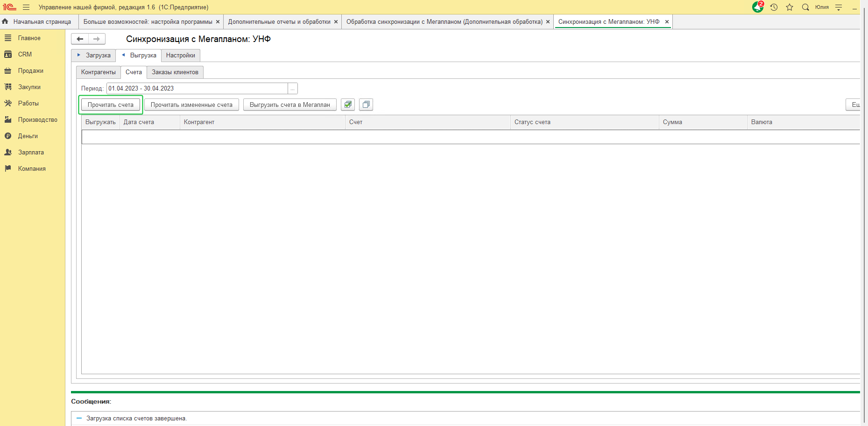Go back with the left arrow button

tap(80, 39)
